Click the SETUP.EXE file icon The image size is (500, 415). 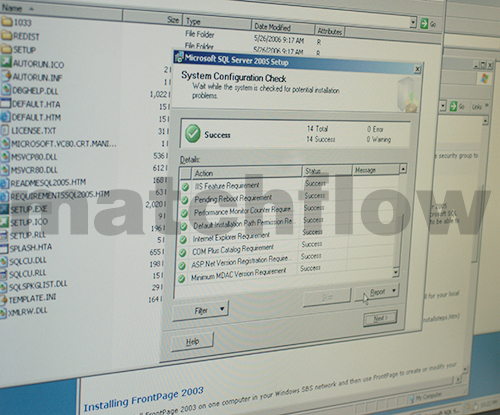pos(4,209)
